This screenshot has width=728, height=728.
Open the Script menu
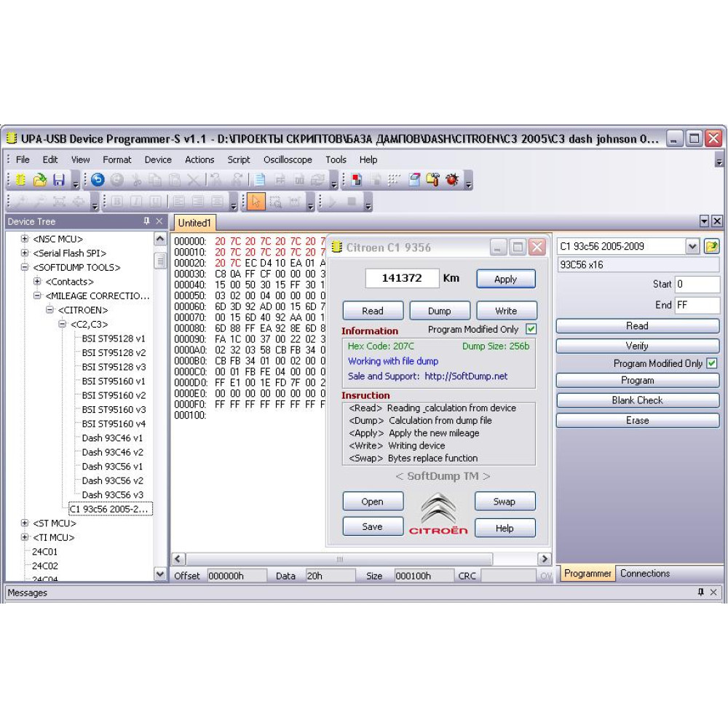(239, 159)
